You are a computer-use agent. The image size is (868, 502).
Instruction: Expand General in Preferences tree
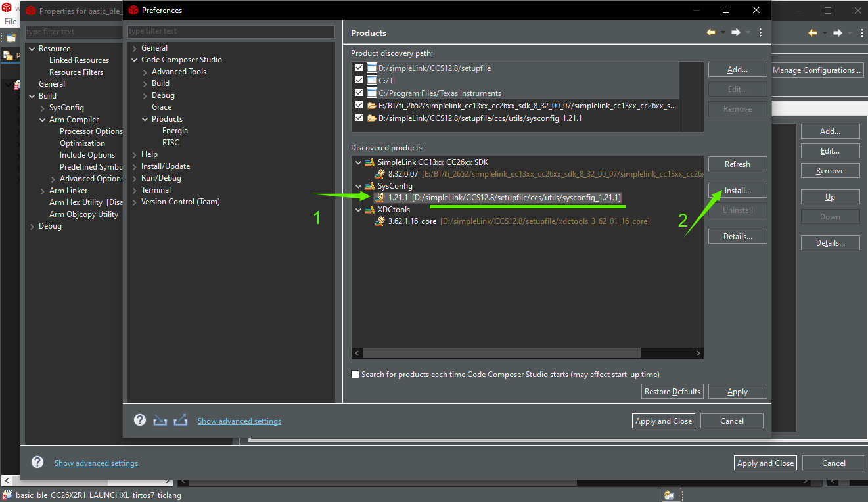point(134,48)
